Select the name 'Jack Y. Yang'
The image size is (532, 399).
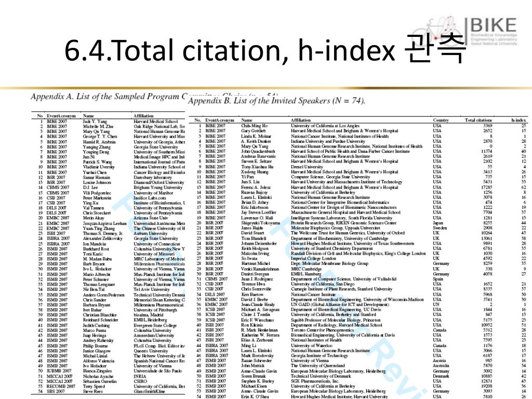pyautogui.click(x=95, y=121)
